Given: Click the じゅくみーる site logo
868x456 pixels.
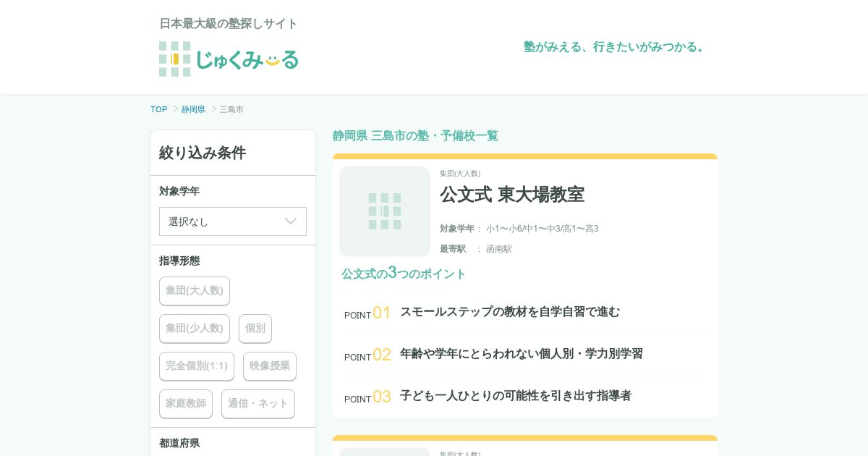Looking at the screenshot, I should (229, 59).
